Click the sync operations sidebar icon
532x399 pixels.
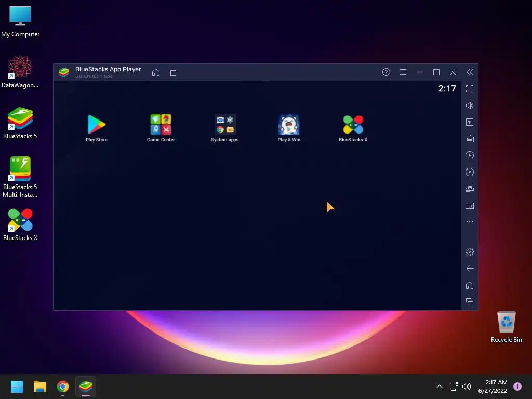point(470,172)
